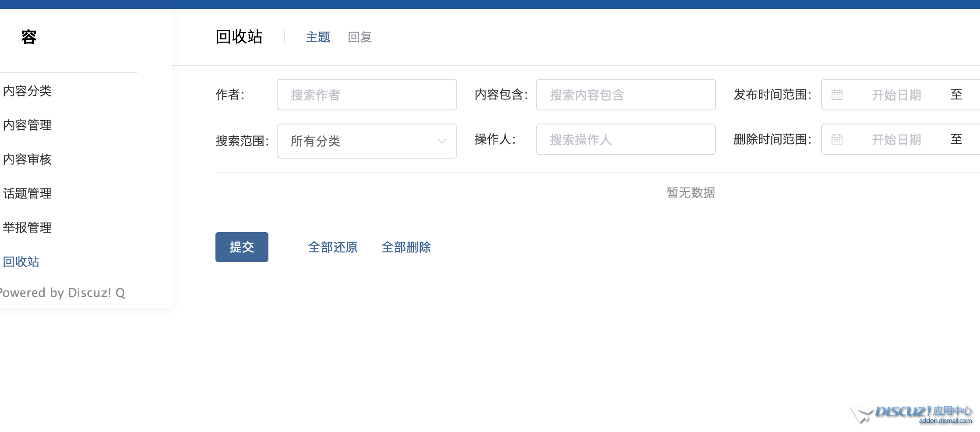The width and height of the screenshot is (980, 432).
Task: Click calendar icon in 发布时间范围 field
Action: pos(837,95)
